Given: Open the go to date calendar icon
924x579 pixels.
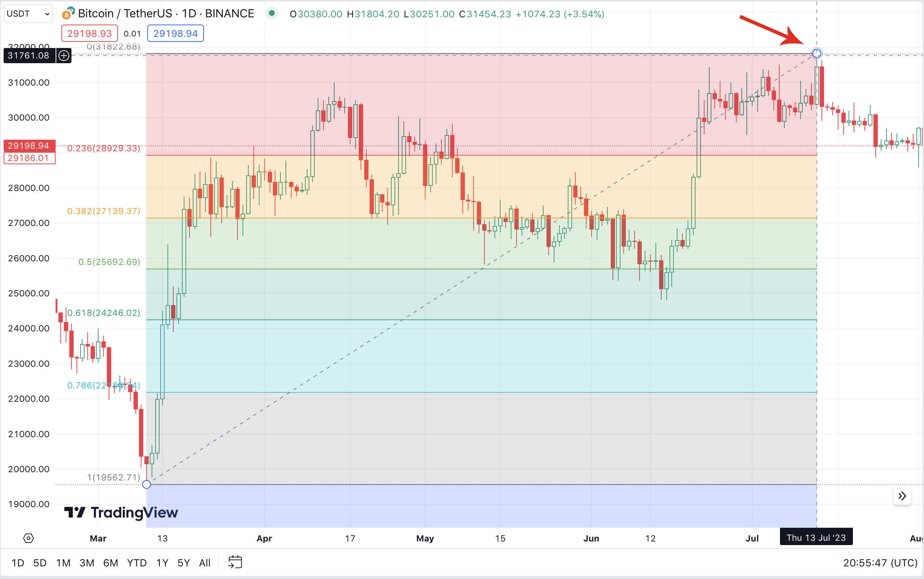Looking at the screenshot, I should [235, 562].
